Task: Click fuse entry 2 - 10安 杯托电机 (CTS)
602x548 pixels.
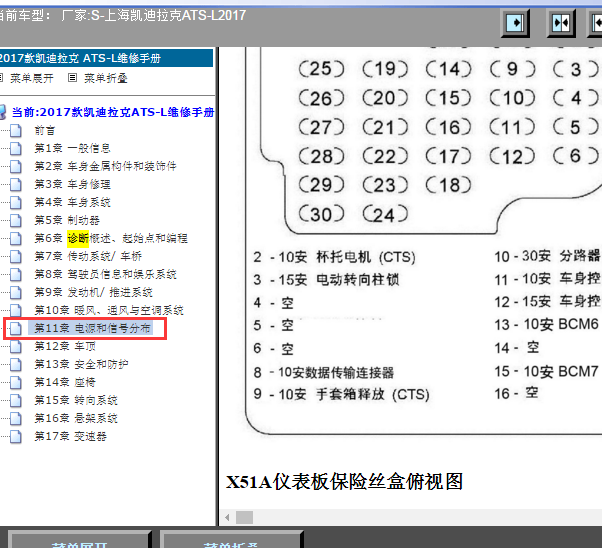Action: pyautogui.click(x=334, y=257)
